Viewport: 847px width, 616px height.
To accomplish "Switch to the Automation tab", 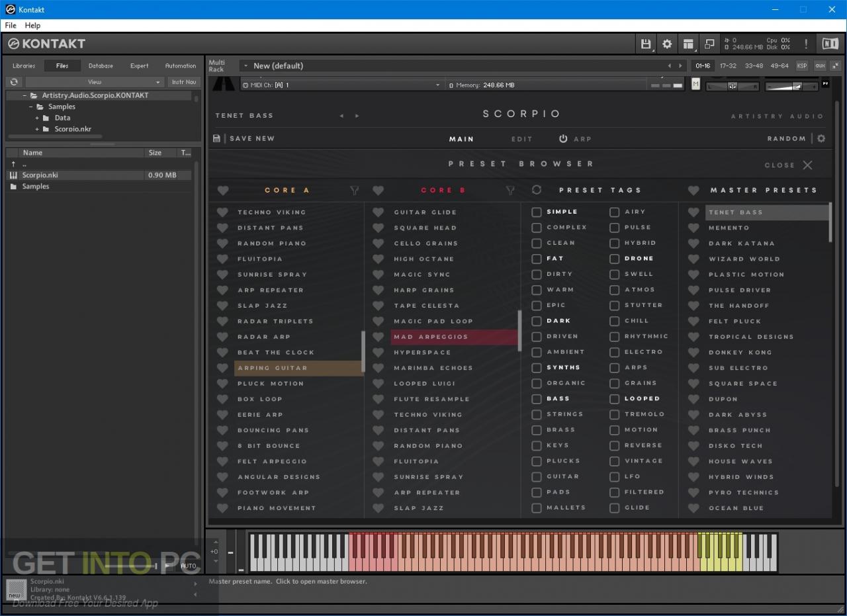I will point(181,66).
